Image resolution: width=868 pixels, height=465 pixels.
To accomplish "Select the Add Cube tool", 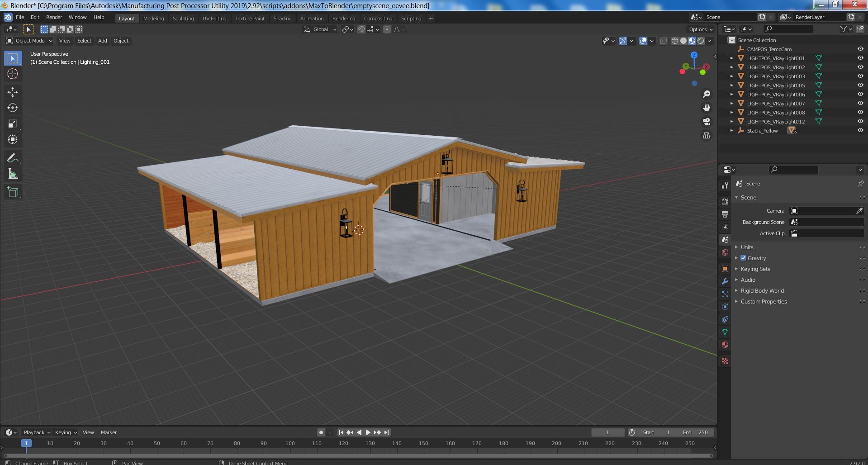I will (13, 192).
